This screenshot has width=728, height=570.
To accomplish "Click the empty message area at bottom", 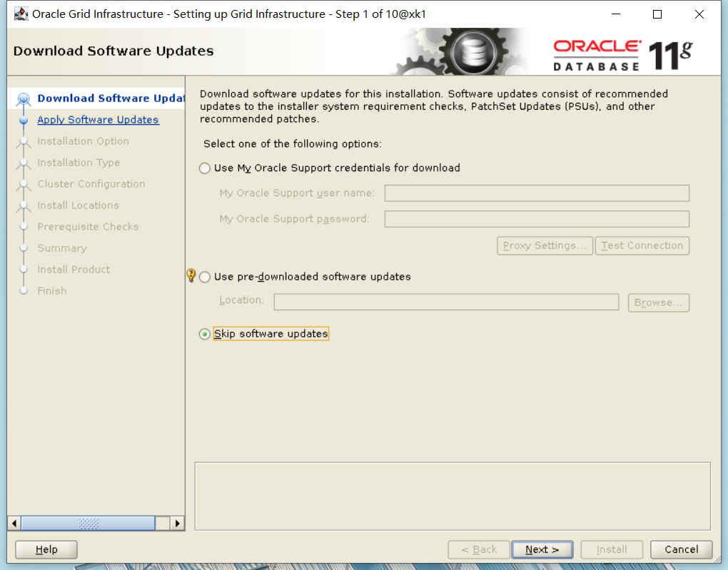I will tap(453, 497).
